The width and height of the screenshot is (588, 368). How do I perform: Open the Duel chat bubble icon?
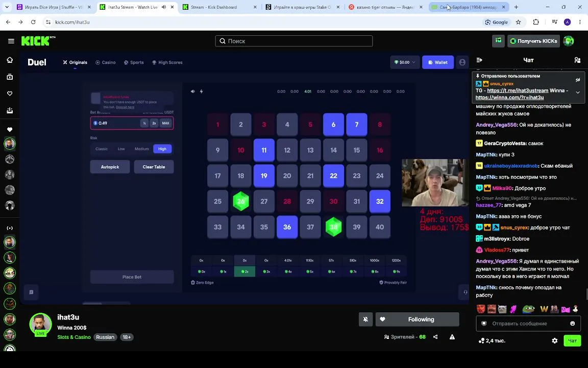coord(31,292)
